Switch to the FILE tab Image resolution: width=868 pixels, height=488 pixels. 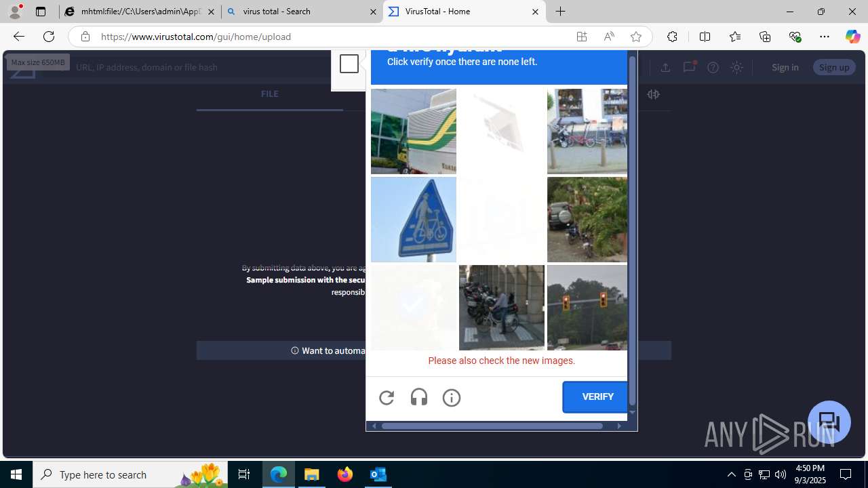tap(270, 94)
